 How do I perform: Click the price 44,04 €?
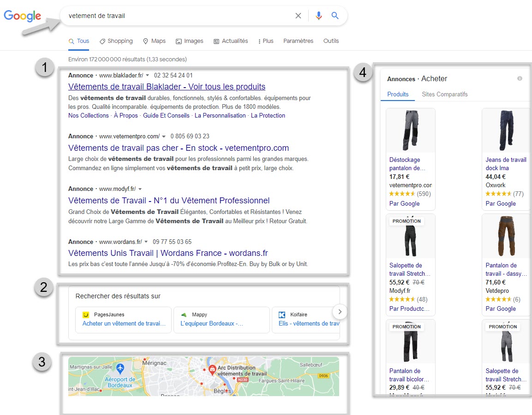(x=496, y=177)
